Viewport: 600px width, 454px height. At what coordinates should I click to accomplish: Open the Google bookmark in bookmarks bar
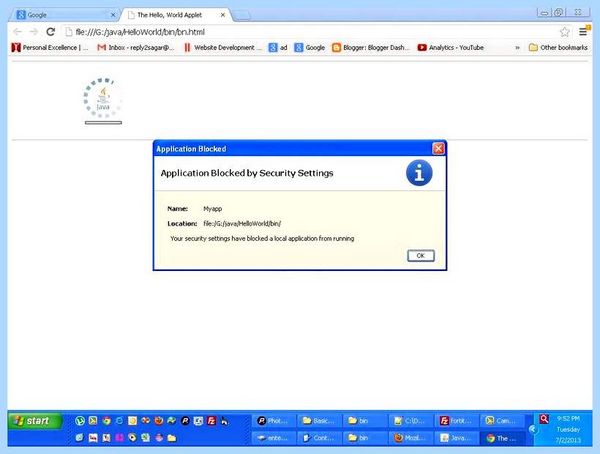(x=309, y=47)
